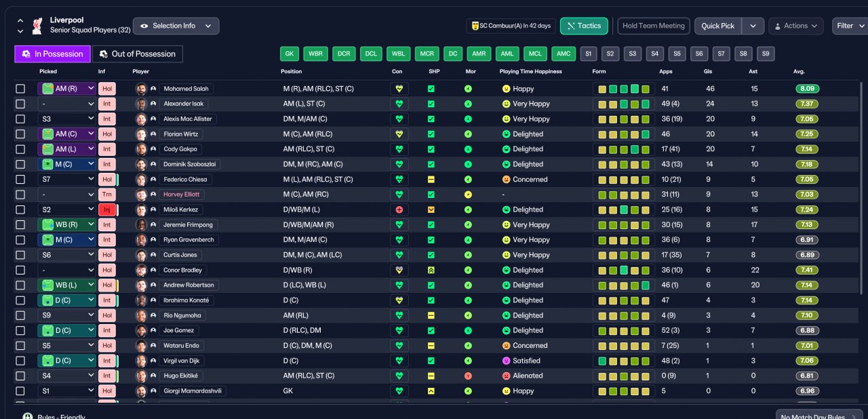
Task: Click Mohamed Salah's 8.09 average rating badge
Action: [x=808, y=89]
